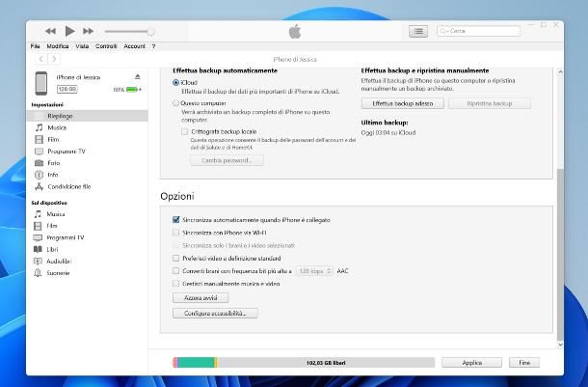Screen dimensions: 588x387
Task: Enable Preferisci video a definizione standard
Action: tap(175, 259)
